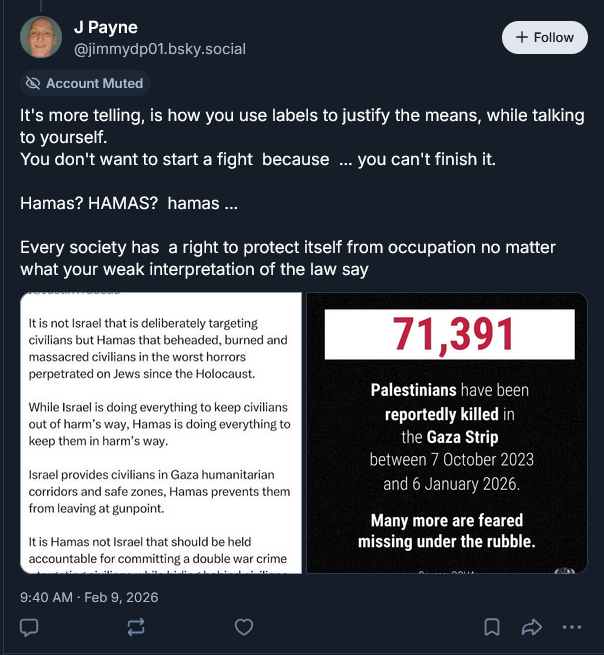Click the "Hamas? HAMAS? hamas" text line
The height and width of the screenshot is (655, 604).
click(129, 203)
